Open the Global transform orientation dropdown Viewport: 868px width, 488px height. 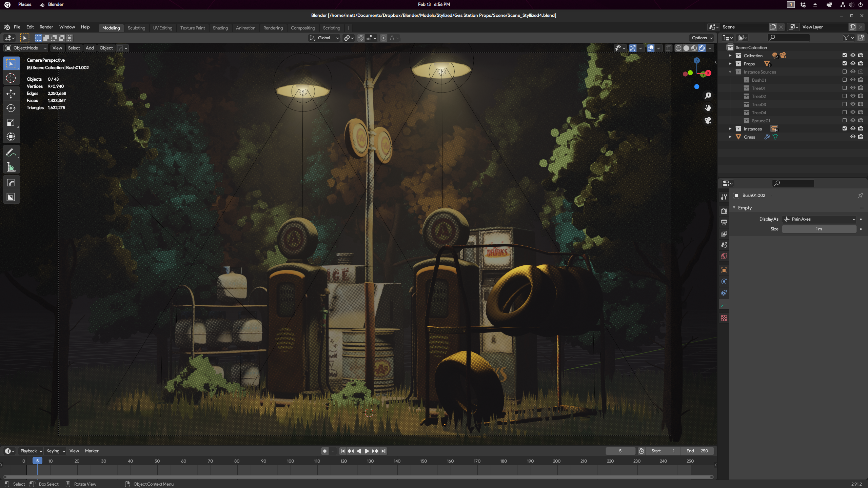[324, 38]
